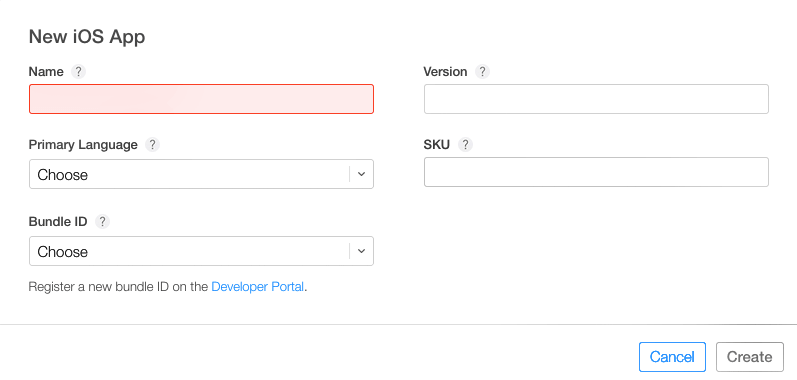Open the Name field help icon
797x380 pixels.
pos(78,72)
